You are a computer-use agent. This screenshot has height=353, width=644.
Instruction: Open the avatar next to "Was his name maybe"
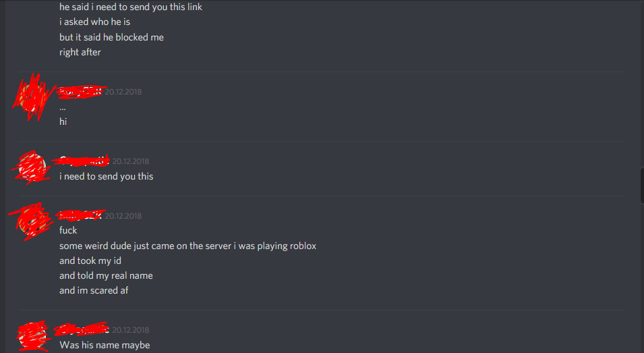click(x=33, y=336)
